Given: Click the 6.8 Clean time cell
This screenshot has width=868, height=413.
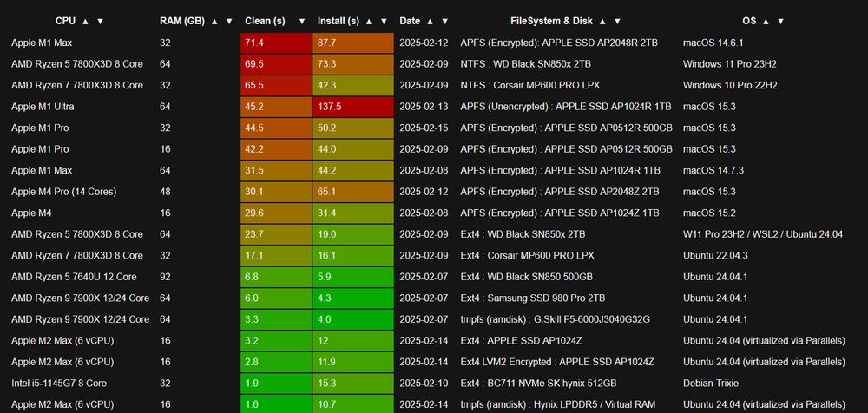Looking at the screenshot, I should pos(276,277).
